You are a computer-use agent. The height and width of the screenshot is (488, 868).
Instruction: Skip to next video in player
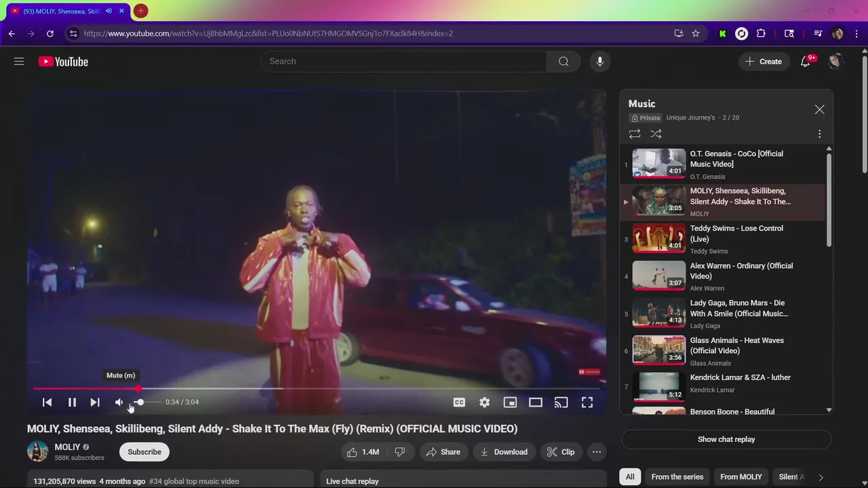[x=95, y=402]
